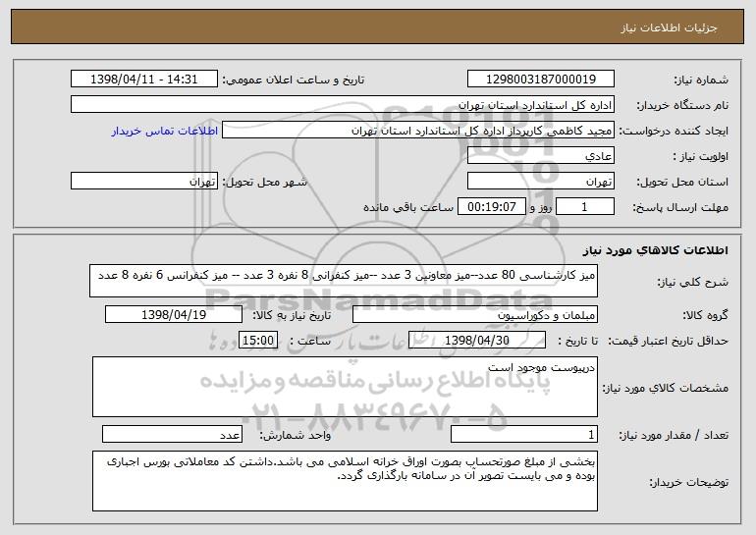Click the need priority field عادی
The image size is (756, 535).
click(x=540, y=155)
